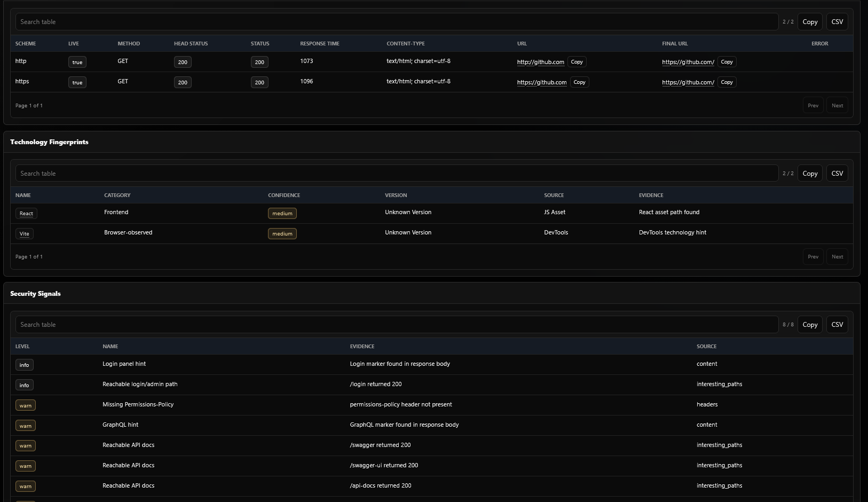Screen dimensions: 868x502
Task: Copy the https://github.com URL in the URL column
Action: point(579,82)
